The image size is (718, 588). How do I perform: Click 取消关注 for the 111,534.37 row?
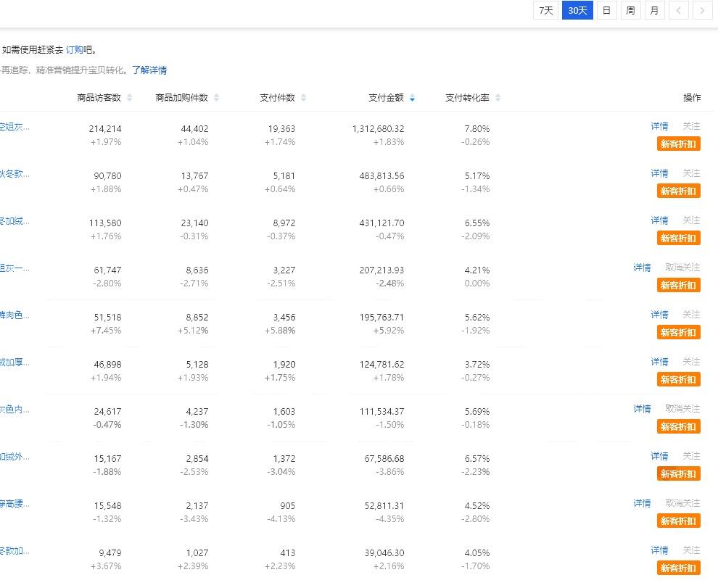(x=682, y=409)
